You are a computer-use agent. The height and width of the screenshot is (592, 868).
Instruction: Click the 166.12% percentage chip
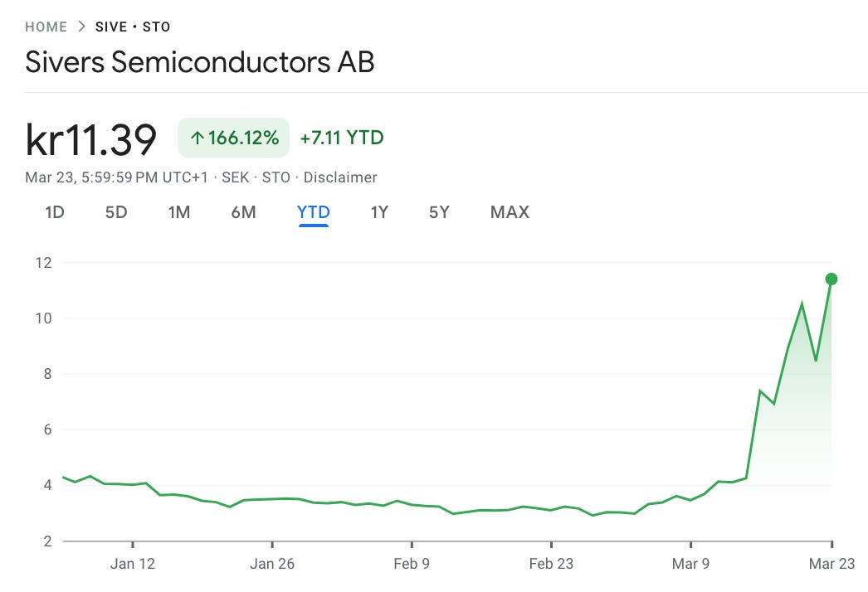point(235,138)
